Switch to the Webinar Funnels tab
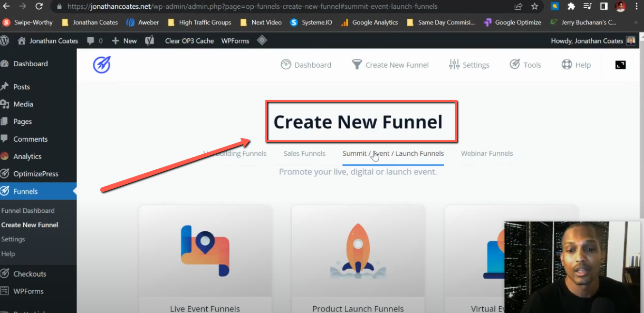 (487, 153)
